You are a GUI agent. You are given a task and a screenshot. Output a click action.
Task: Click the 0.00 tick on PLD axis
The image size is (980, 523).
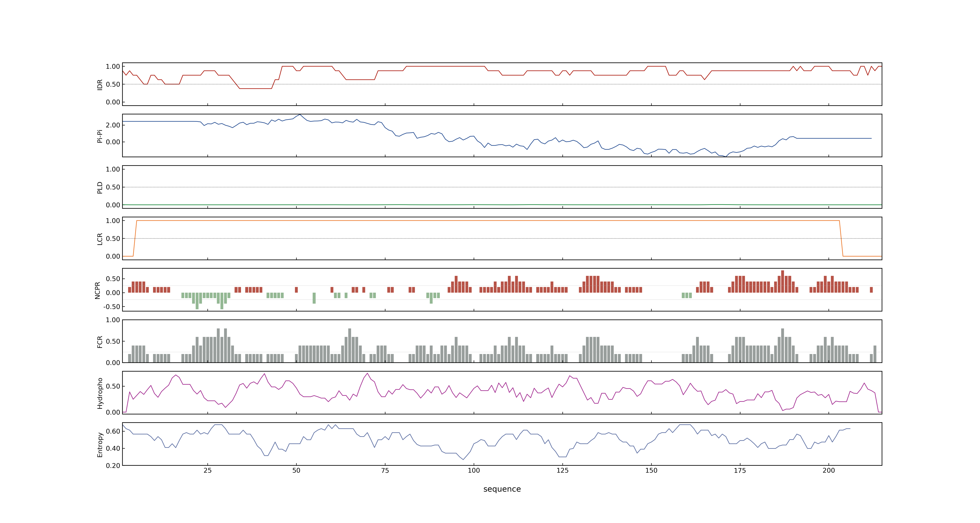click(x=113, y=205)
